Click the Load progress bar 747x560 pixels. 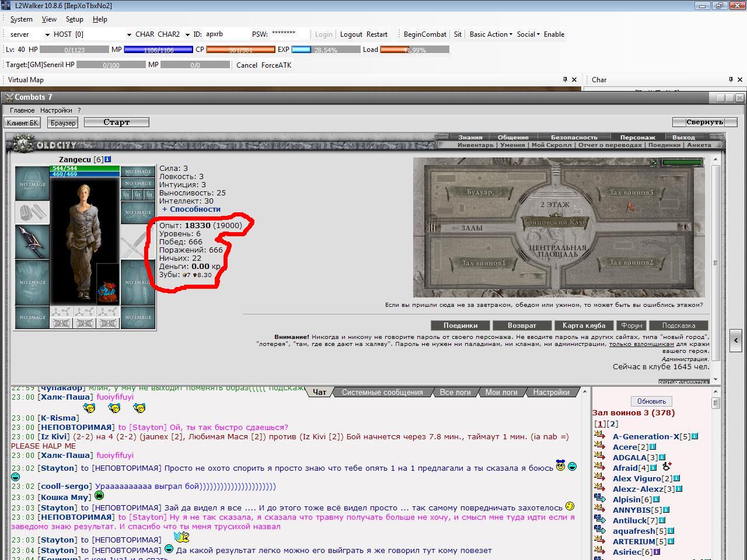click(x=415, y=50)
